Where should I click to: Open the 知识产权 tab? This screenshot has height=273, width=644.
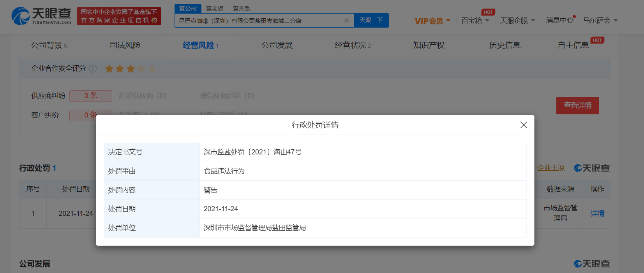coord(429,45)
